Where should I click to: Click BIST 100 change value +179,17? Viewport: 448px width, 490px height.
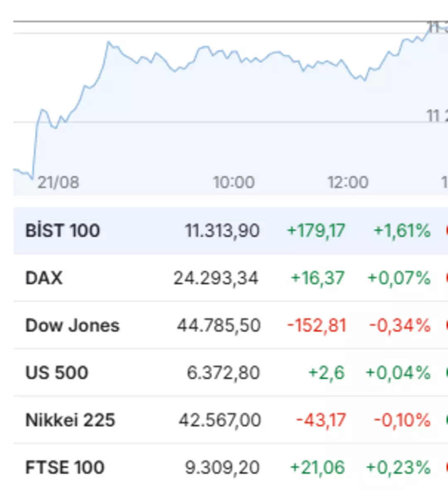[316, 230]
